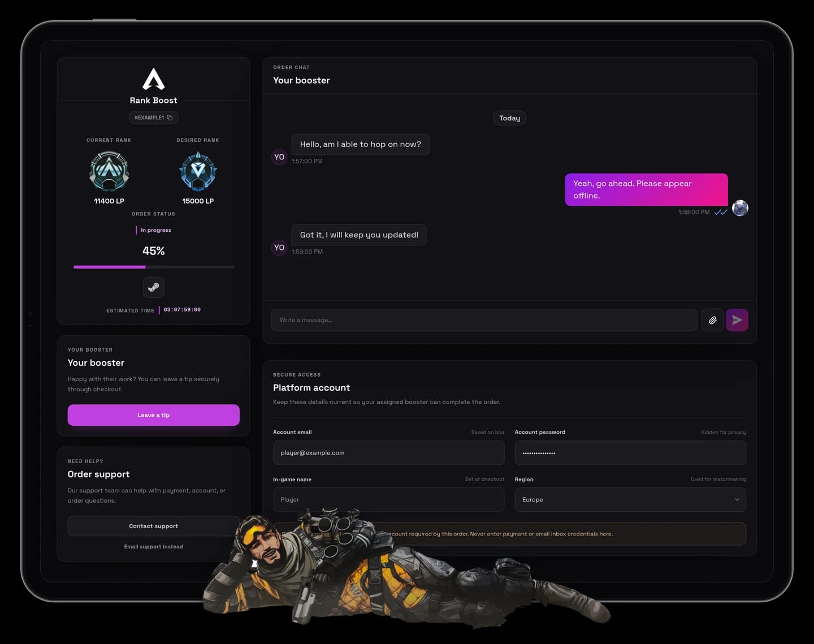Click the 'Used for matchmaking' hint
This screenshot has height=644, width=814.
click(718, 479)
